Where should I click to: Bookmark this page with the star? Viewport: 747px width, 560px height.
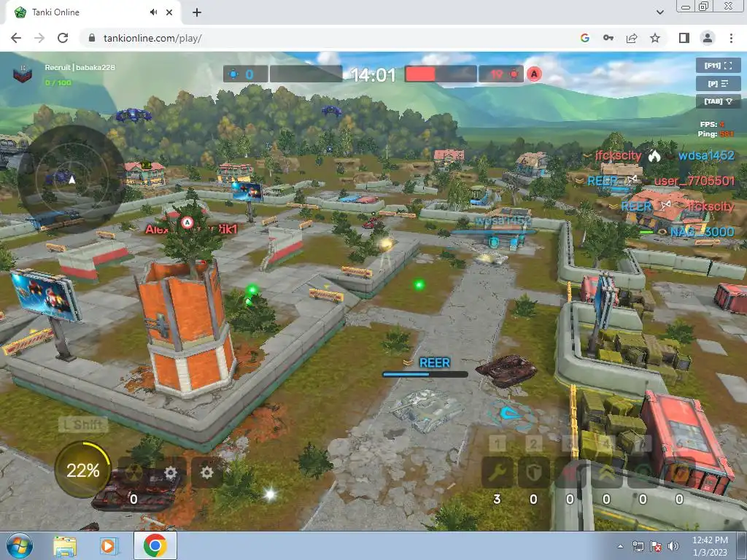pos(655,38)
